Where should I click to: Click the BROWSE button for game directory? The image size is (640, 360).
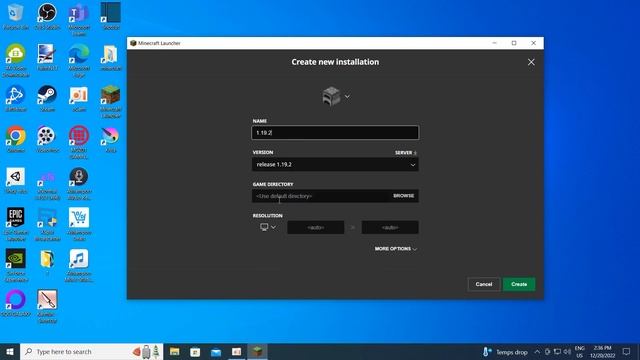click(x=403, y=196)
